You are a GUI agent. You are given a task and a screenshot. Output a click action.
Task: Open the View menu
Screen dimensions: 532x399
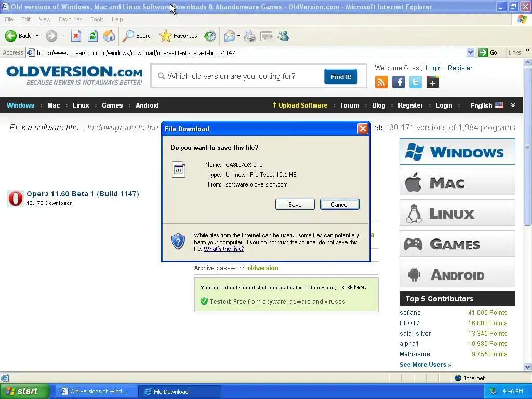point(45,19)
